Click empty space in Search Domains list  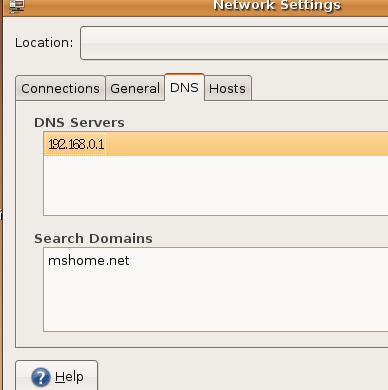click(x=216, y=301)
